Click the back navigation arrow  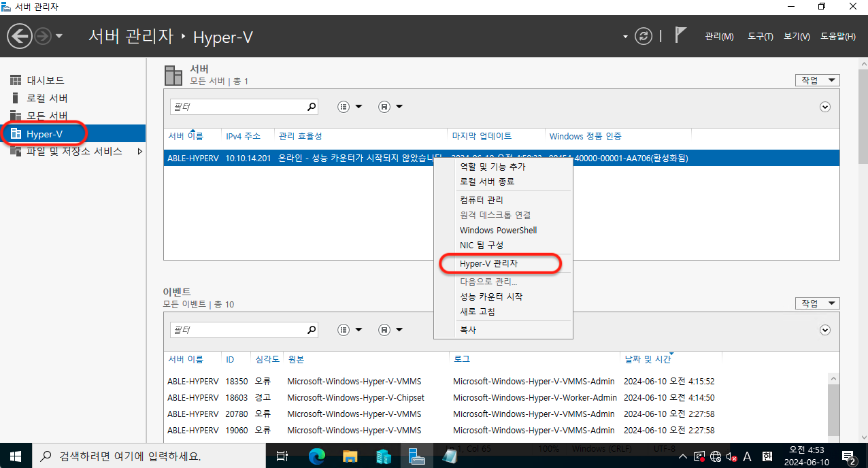pos(20,36)
